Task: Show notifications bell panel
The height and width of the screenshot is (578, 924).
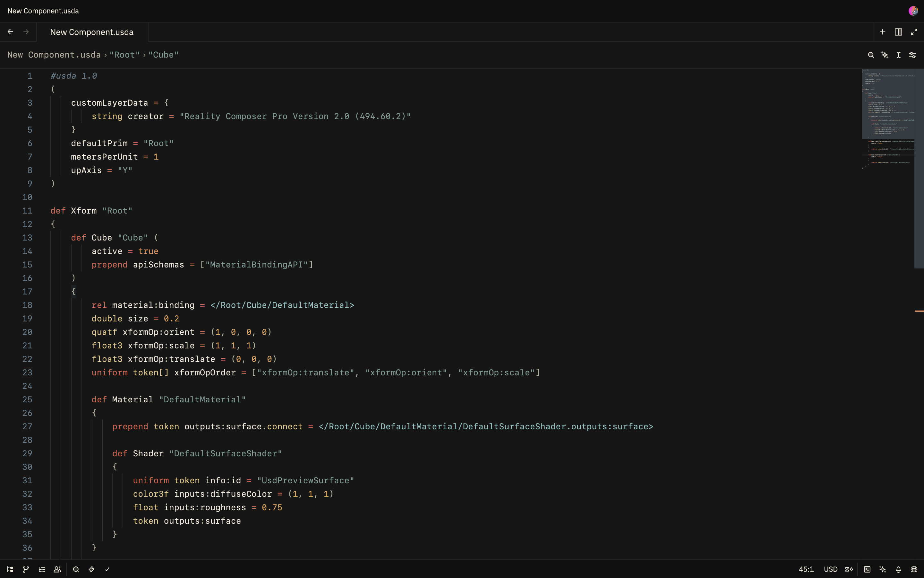Action: pyautogui.click(x=898, y=569)
